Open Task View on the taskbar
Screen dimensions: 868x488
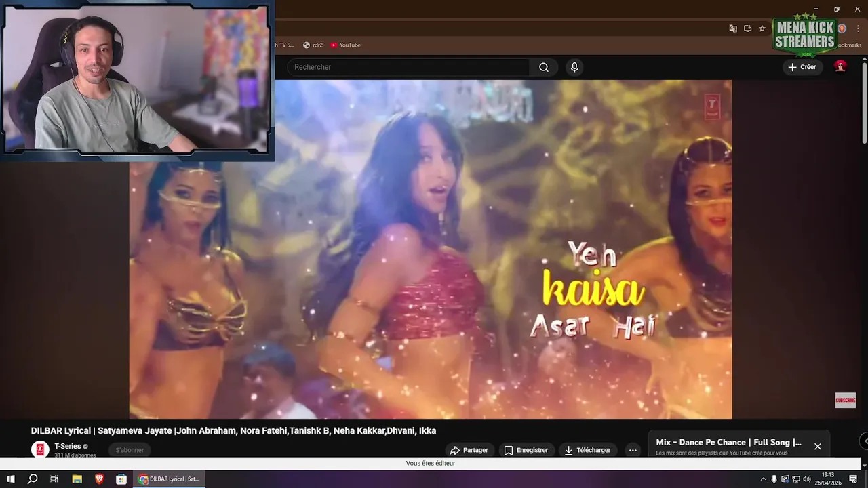[x=54, y=479]
